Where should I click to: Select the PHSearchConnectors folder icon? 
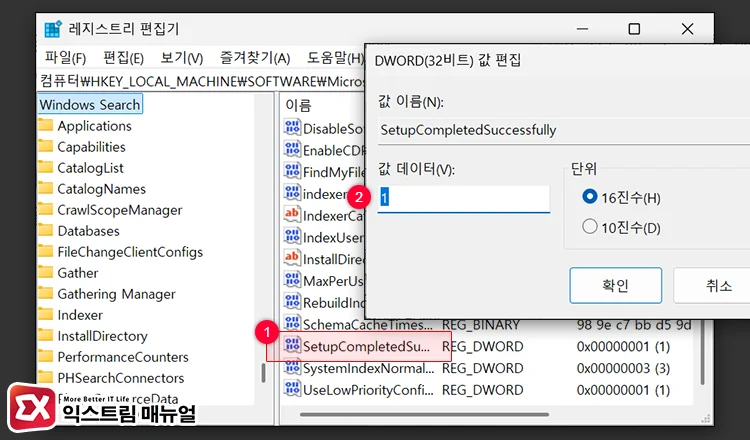[x=46, y=378]
